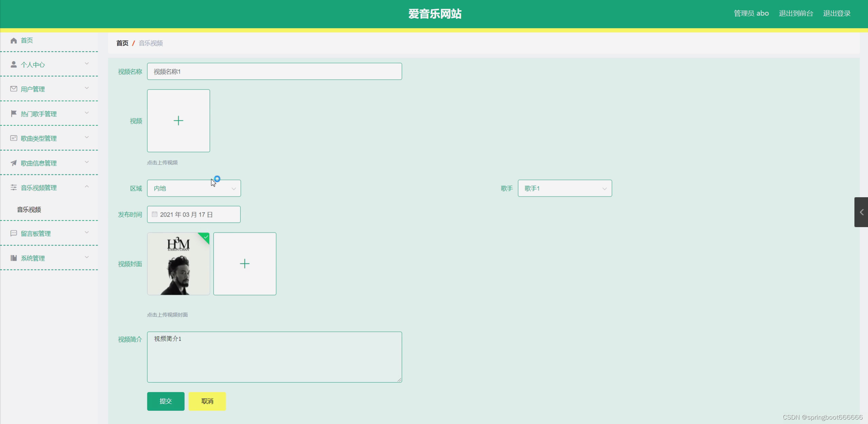Viewport: 868px width, 424px height.
Task: Expand the 系统管理 menu chevron
Action: (x=87, y=257)
